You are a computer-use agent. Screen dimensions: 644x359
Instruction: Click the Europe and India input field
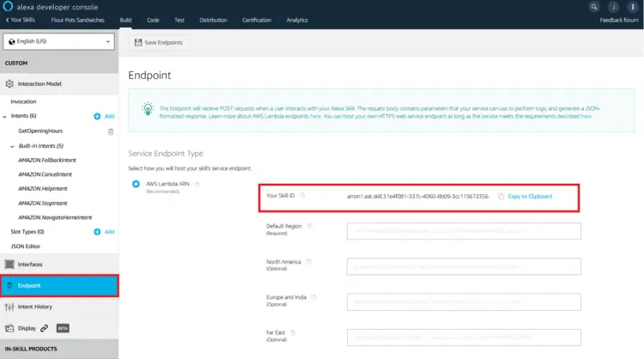464,302
